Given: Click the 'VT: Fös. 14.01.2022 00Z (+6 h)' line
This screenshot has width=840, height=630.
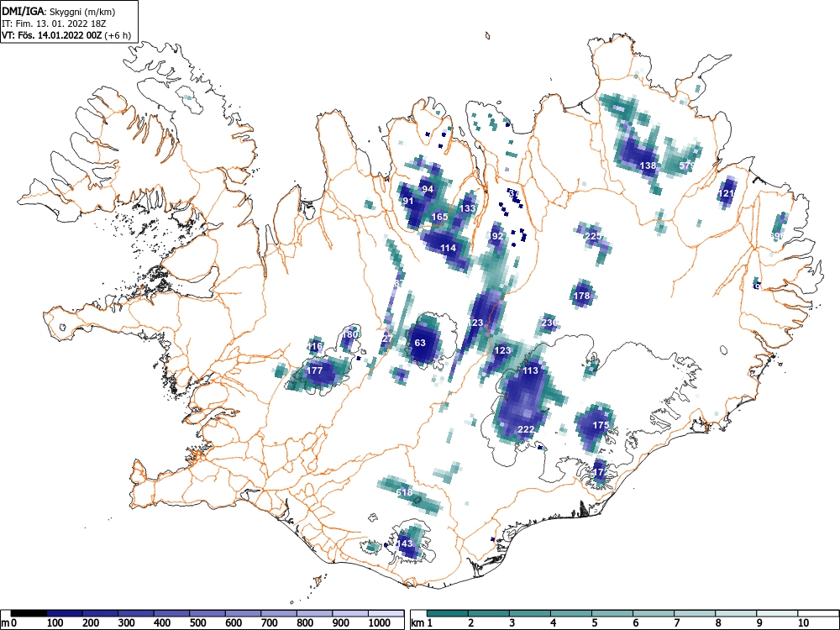Looking at the screenshot, I should (x=66, y=35).
